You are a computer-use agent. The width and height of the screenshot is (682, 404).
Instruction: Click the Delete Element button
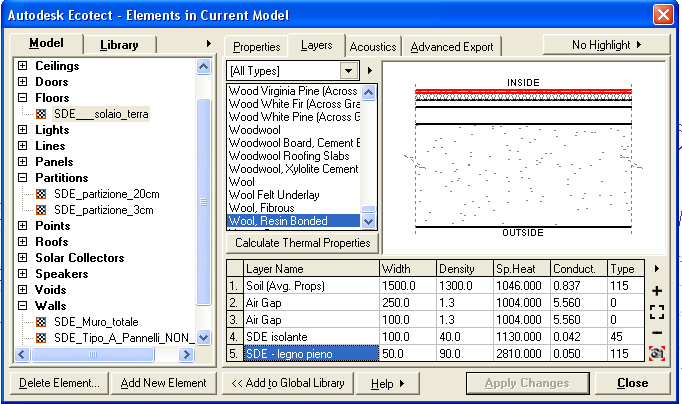[59, 383]
